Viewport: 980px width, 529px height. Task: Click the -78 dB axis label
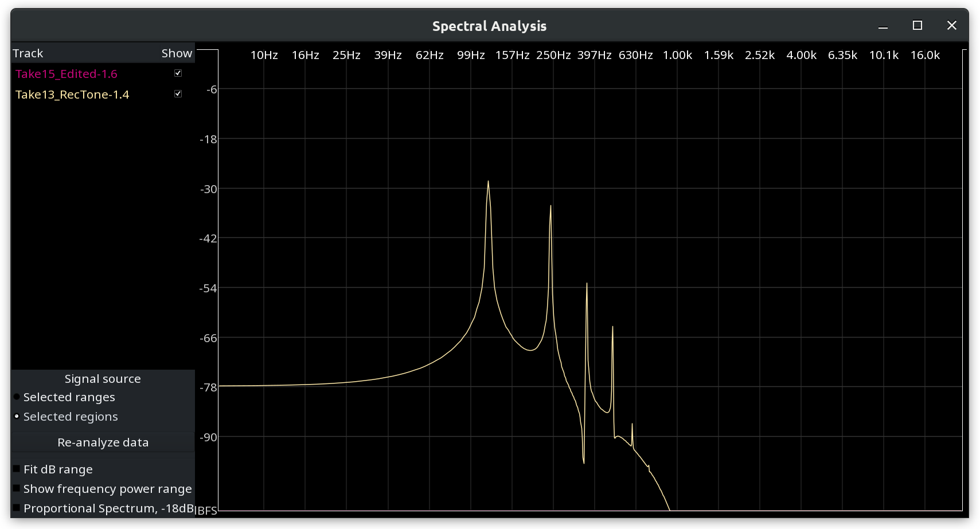tap(209, 387)
